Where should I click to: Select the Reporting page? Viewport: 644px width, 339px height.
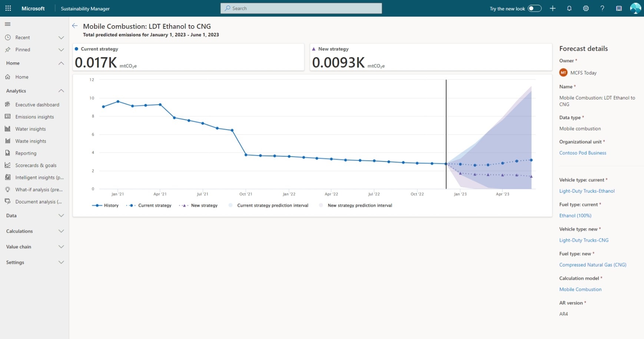pyautogui.click(x=26, y=153)
